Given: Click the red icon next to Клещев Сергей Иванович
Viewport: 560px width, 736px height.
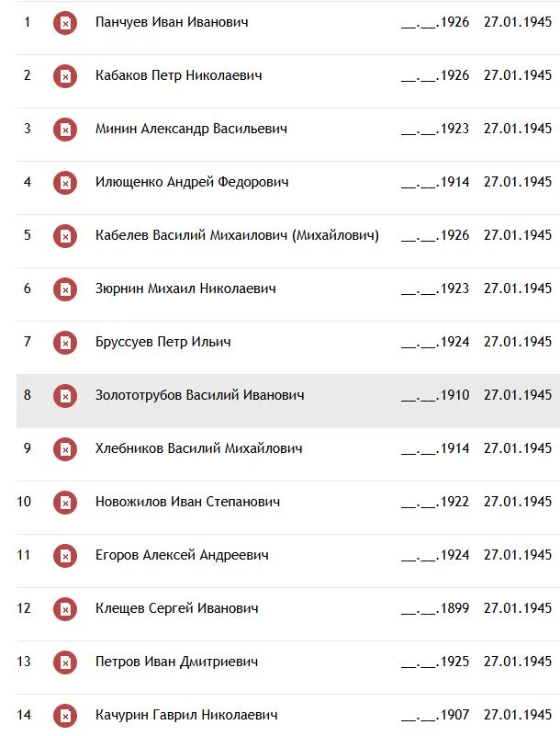Looking at the screenshot, I should (x=65, y=609).
